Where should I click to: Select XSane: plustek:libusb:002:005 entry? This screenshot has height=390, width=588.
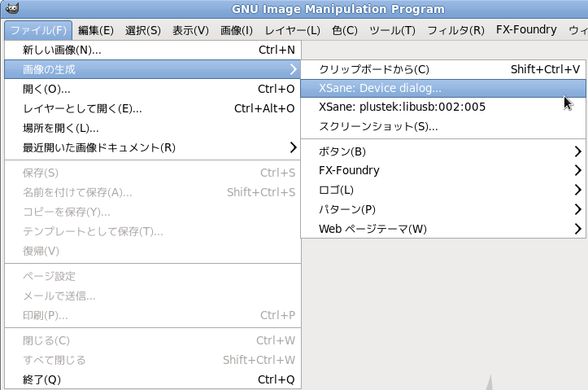[x=443, y=107]
